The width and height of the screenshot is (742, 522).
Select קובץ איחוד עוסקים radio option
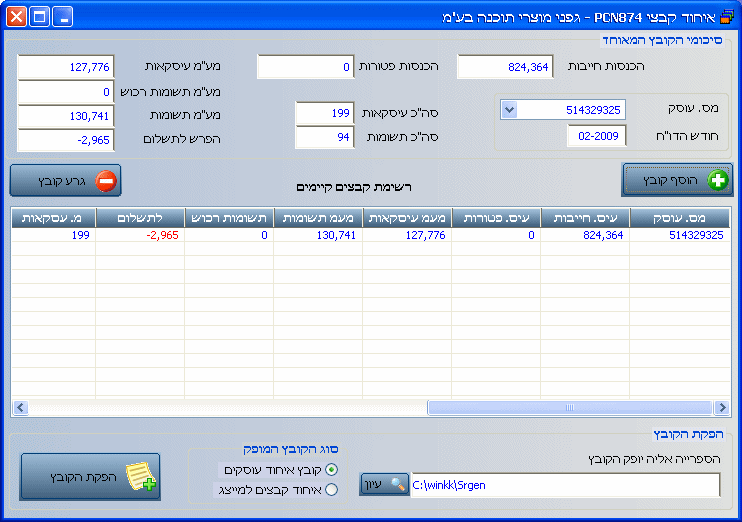click(x=332, y=469)
